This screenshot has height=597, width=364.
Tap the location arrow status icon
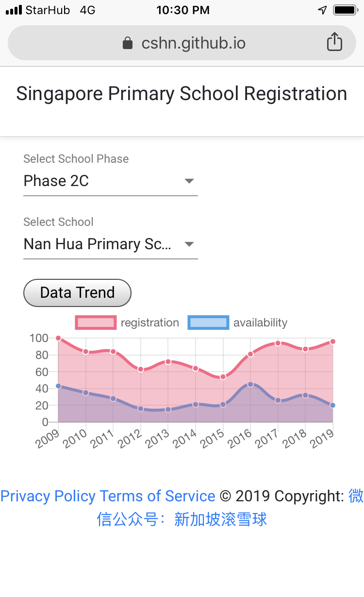pos(322,10)
